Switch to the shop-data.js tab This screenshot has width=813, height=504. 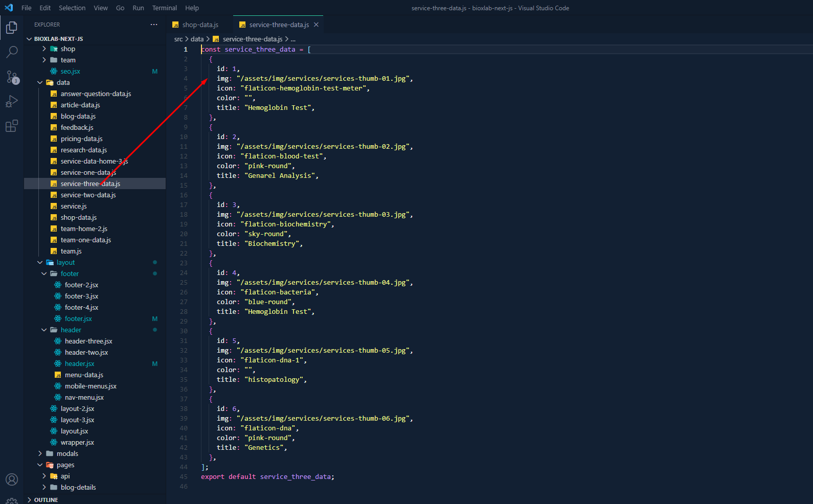(200, 25)
